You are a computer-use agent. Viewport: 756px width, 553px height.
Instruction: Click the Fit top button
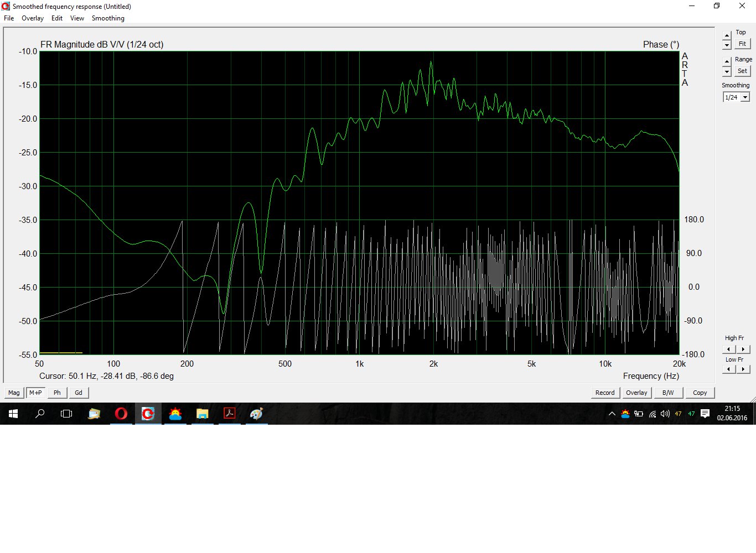742,44
